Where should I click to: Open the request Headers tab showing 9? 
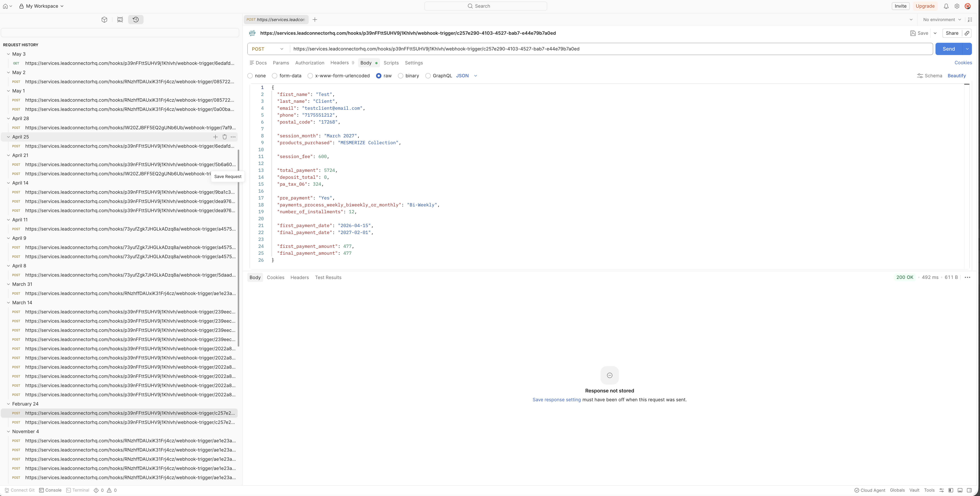click(342, 63)
